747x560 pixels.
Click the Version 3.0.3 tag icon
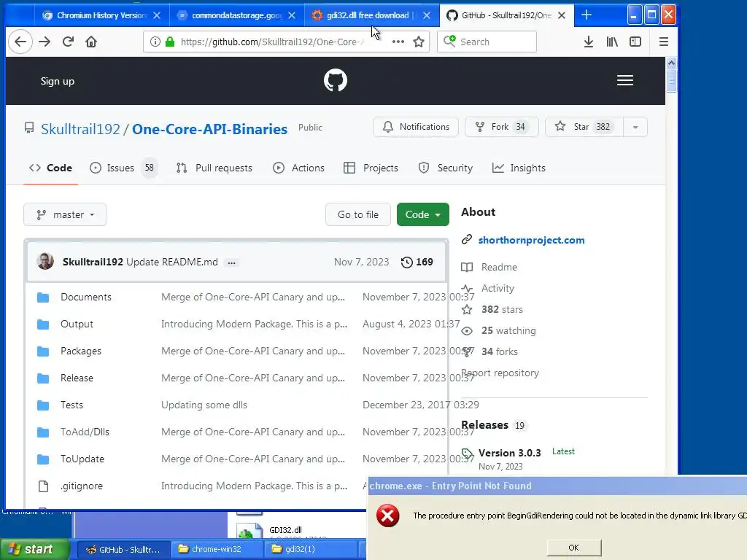[x=468, y=454]
